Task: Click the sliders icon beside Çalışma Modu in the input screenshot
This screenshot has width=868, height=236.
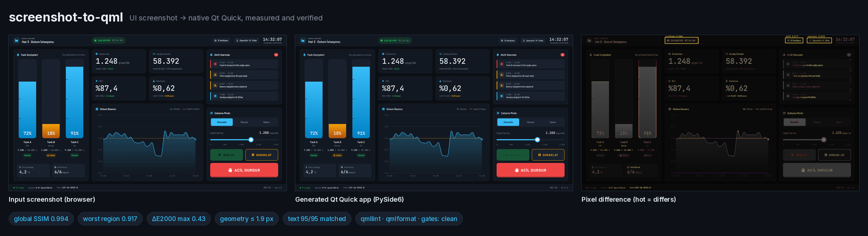Action: coord(212,113)
